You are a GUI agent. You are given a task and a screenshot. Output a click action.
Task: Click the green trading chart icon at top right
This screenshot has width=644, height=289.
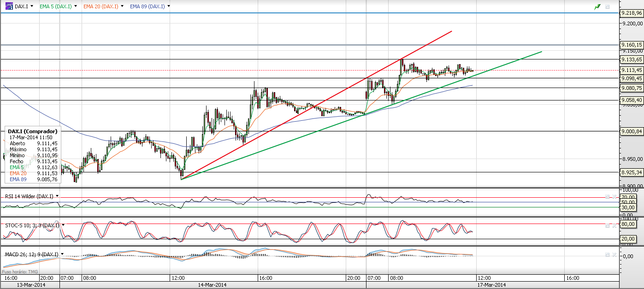pos(597,7)
